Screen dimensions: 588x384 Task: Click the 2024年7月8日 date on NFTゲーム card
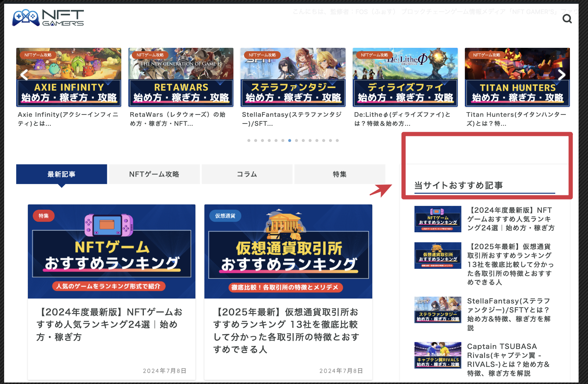(x=165, y=371)
